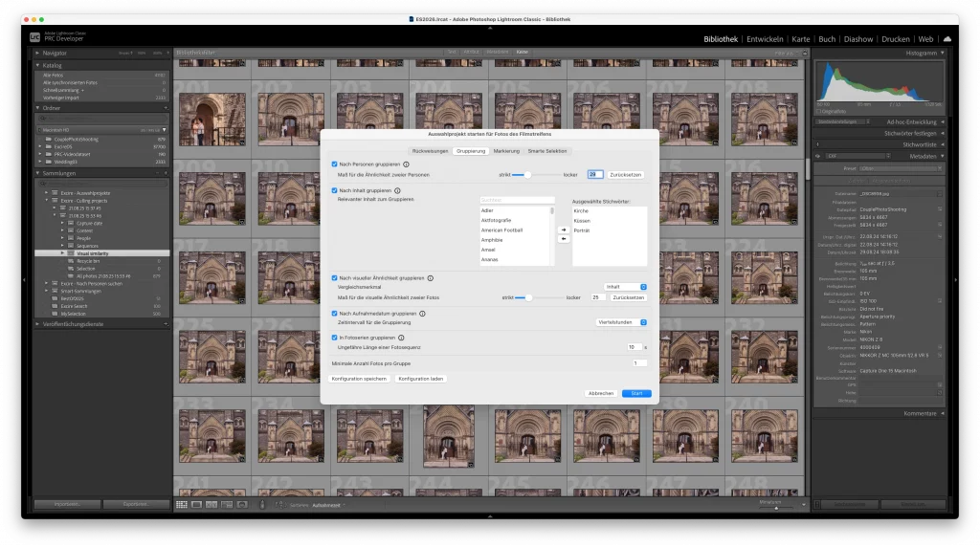
Task: Uncheck Nach Personen gruppieren checkbox
Action: (333, 164)
